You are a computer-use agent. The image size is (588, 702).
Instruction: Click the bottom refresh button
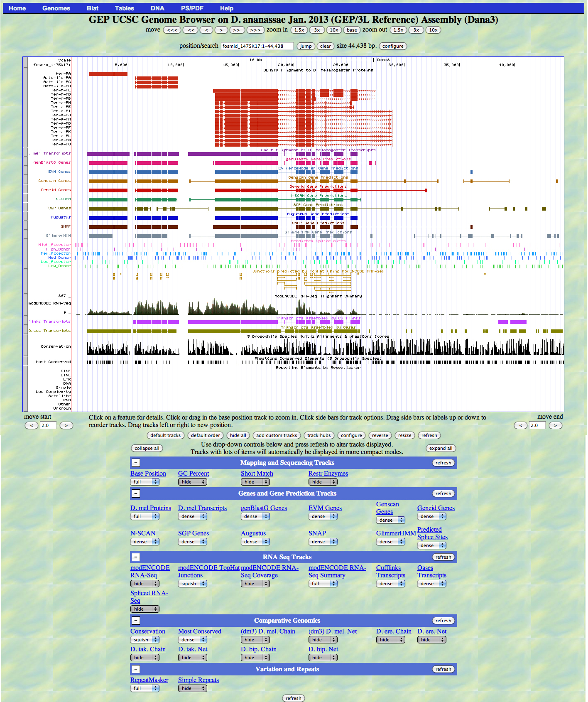(x=293, y=698)
